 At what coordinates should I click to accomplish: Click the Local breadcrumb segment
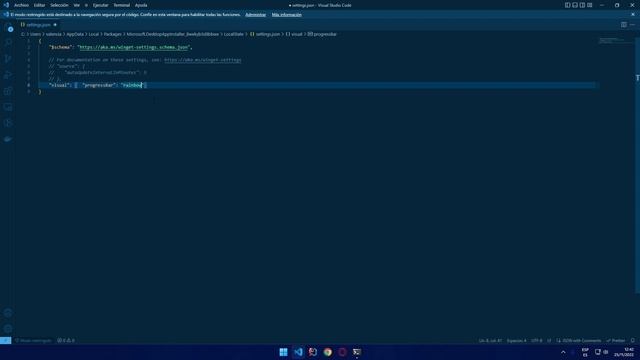[x=94, y=34]
